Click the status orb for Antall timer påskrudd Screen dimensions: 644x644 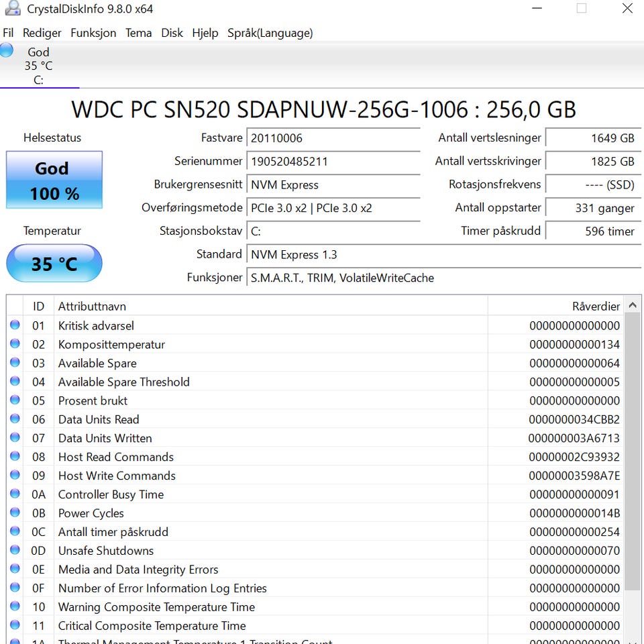15,531
